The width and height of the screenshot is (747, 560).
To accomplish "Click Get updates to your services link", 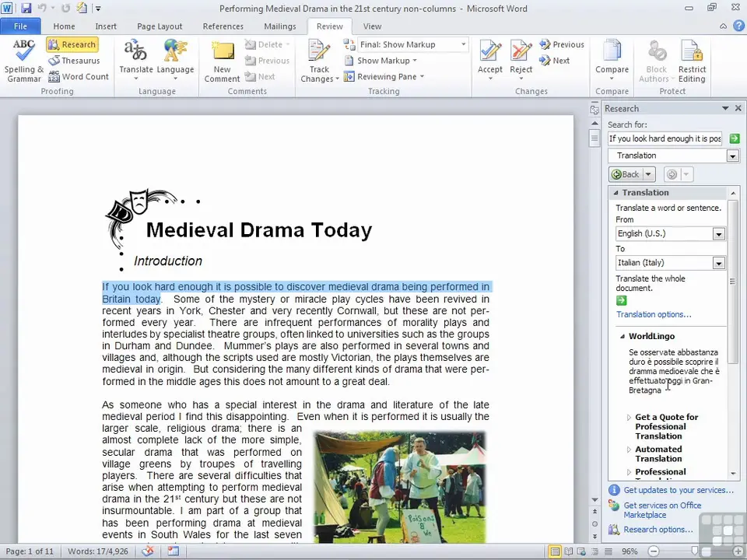I will 679,490.
